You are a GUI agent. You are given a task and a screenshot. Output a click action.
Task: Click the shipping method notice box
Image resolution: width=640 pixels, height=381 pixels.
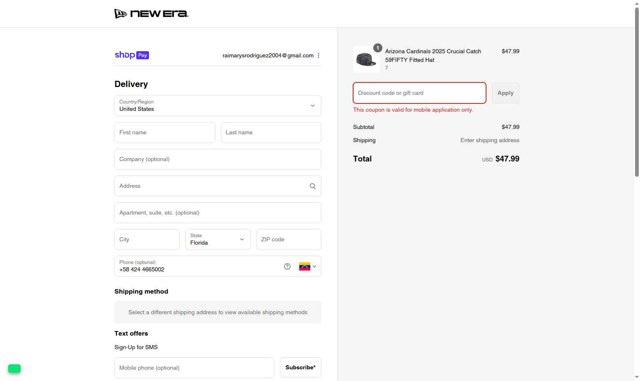click(x=218, y=312)
